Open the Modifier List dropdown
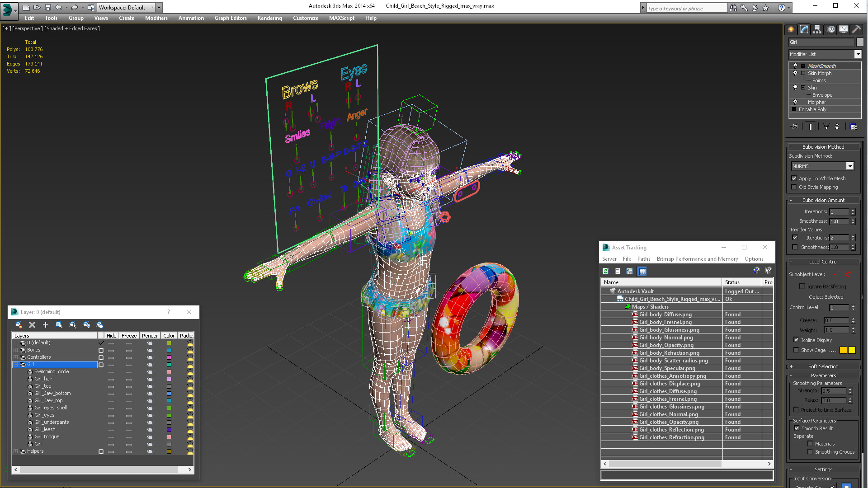Image resolution: width=868 pixels, height=488 pixels. (858, 54)
